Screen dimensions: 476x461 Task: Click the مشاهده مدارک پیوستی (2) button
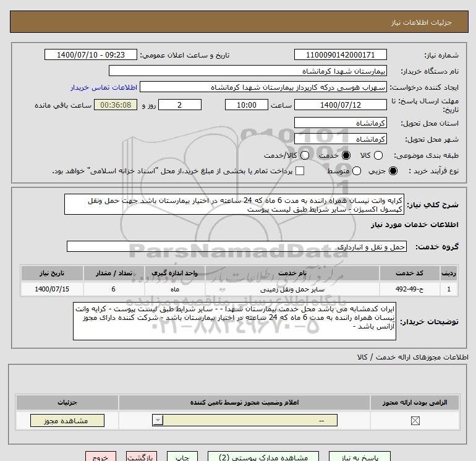click(x=263, y=457)
